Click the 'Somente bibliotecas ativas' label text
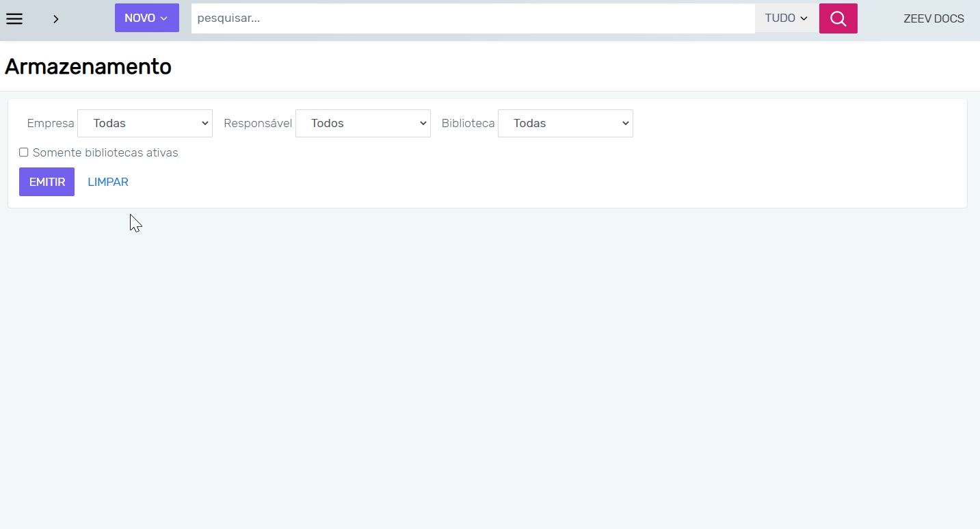The width and height of the screenshot is (980, 529). tap(105, 153)
